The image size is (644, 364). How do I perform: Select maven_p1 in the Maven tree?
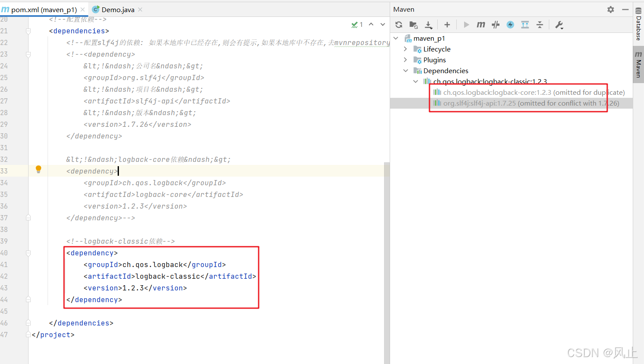(429, 39)
